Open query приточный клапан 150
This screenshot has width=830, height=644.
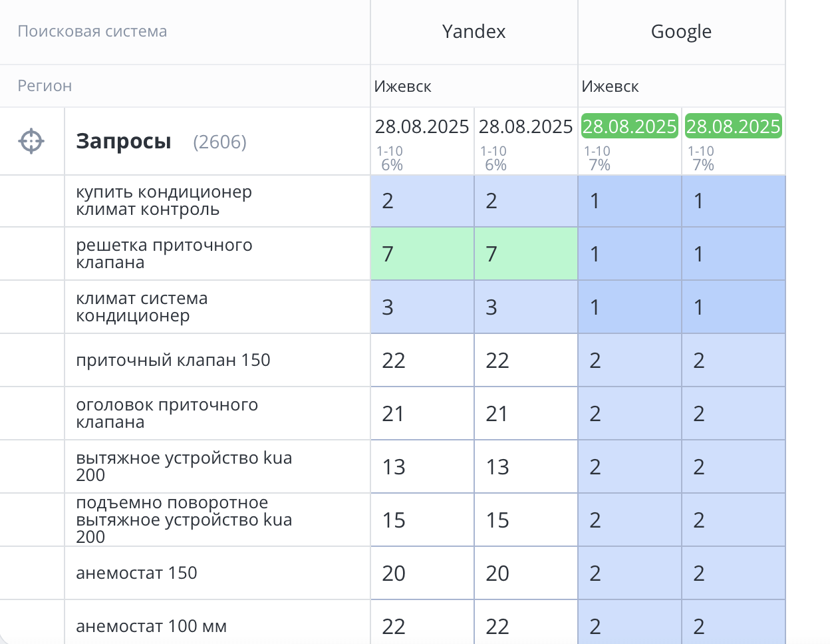173,360
